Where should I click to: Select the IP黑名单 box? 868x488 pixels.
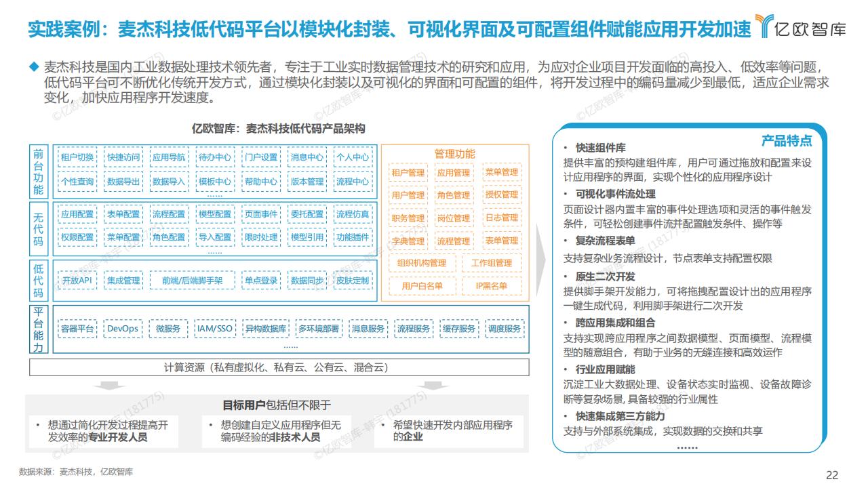[x=492, y=286]
